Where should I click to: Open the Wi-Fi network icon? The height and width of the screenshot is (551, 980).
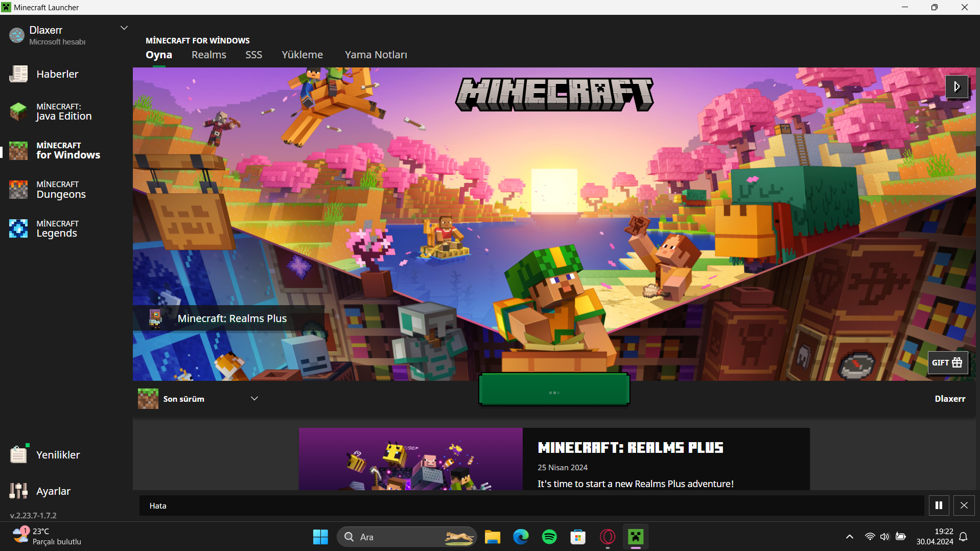(x=870, y=537)
